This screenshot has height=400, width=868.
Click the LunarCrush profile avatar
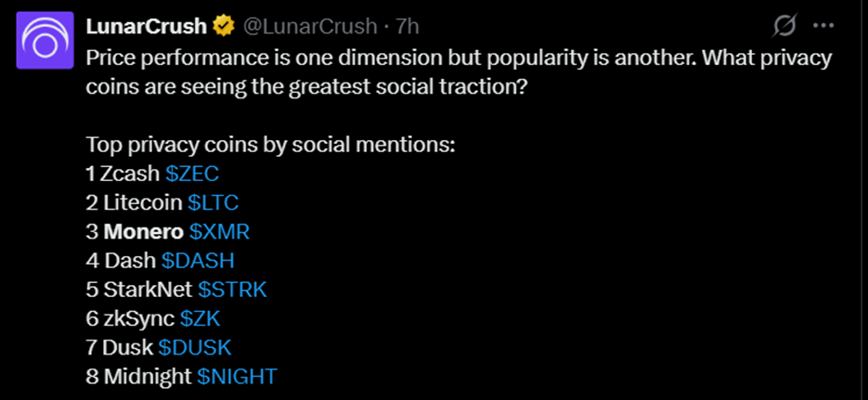(x=45, y=42)
